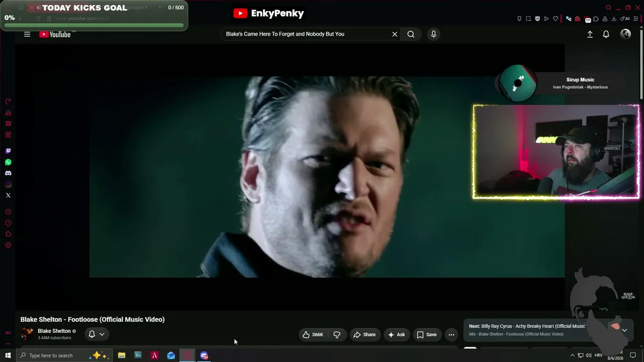Switch the HRV keyboard language indicator

[x=599, y=355]
